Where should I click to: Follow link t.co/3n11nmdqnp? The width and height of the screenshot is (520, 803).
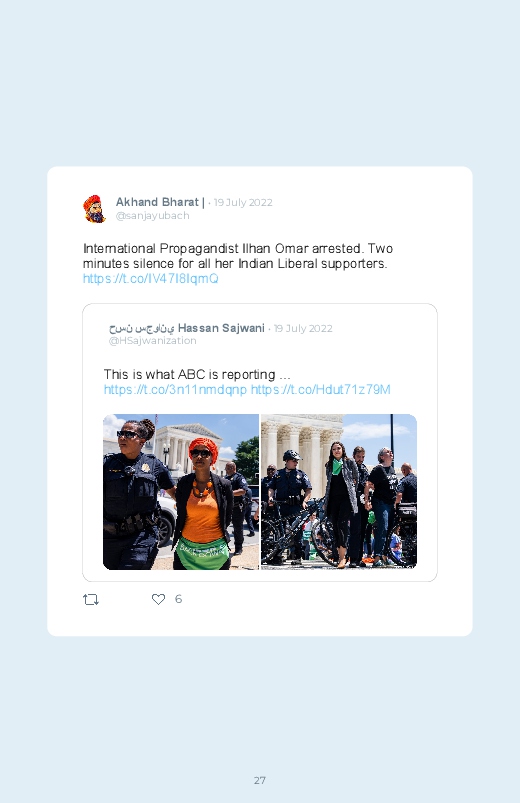tap(175, 390)
